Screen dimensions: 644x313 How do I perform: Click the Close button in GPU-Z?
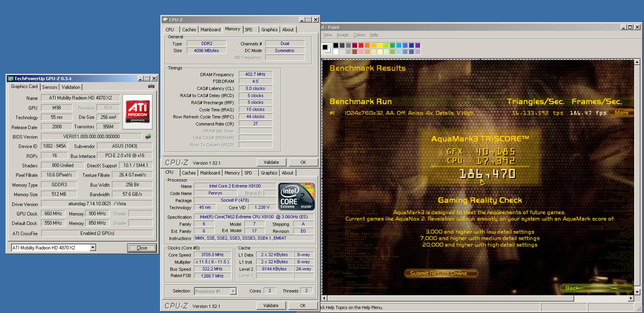tap(142, 248)
